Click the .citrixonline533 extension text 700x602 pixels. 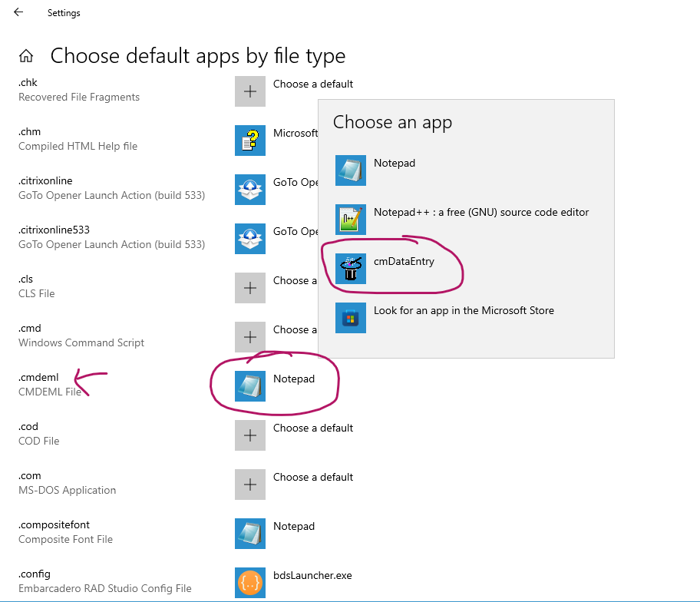pyautogui.click(x=54, y=230)
